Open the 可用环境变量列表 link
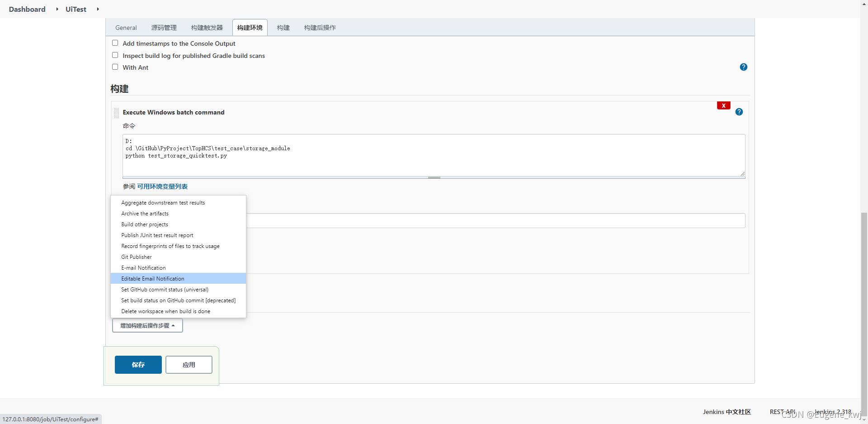The image size is (868, 424). pos(162,186)
